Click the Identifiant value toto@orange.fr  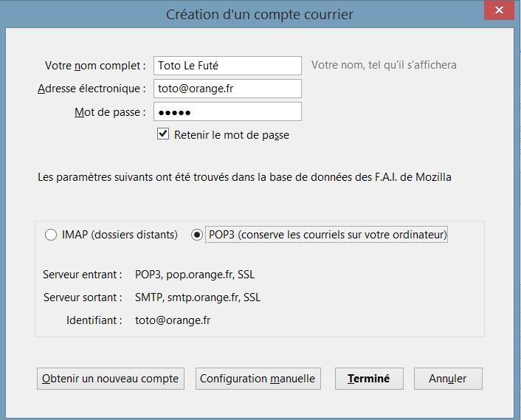[173, 320]
